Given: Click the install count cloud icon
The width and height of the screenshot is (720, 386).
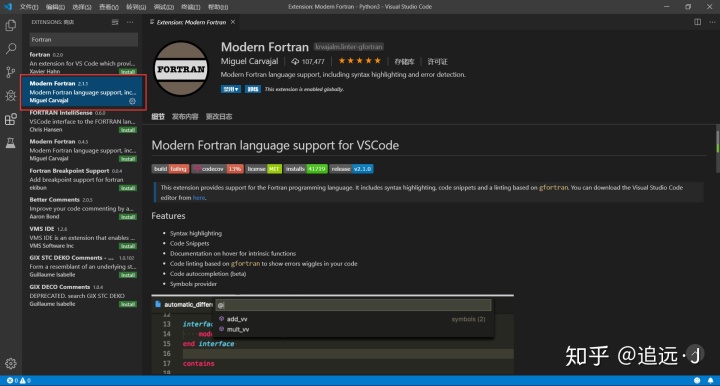Looking at the screenshot, I should (295, 62).
